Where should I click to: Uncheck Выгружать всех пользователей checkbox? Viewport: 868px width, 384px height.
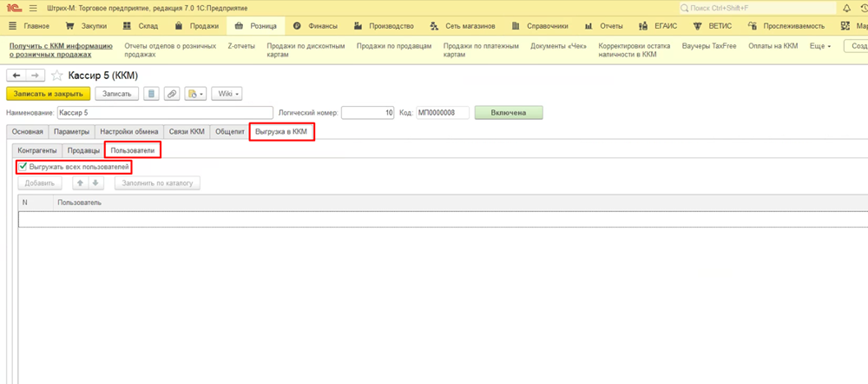[23, 166]
